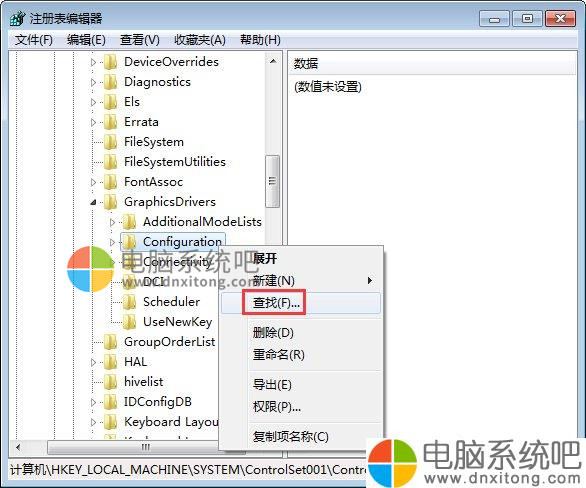Select the AdditionalModeLists folder icon
This screenshot has height=488, width=586.
129,222
